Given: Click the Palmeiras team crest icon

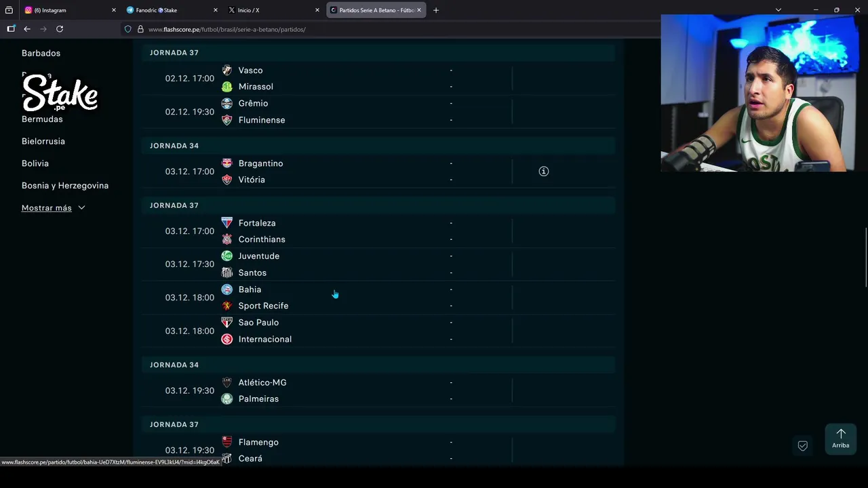Looking at the screenshot, I should 227,399.
